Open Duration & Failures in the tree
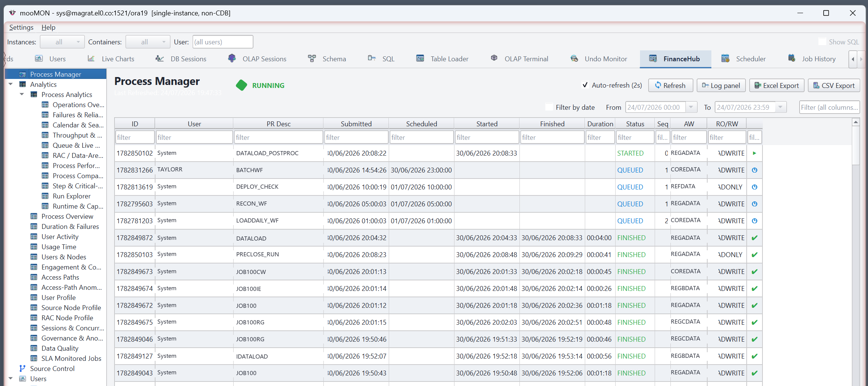Viewport: 868px width, 386px height. point(70,226)
